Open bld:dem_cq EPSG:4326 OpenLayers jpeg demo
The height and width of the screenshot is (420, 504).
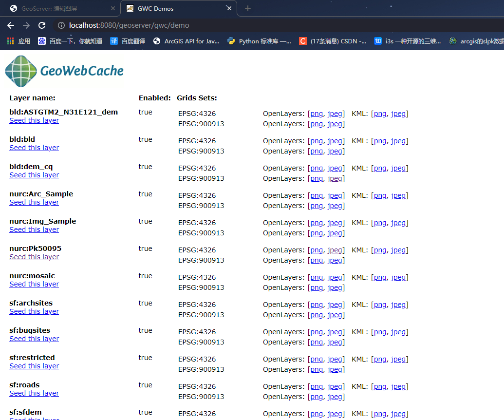(x=335, y=169)
